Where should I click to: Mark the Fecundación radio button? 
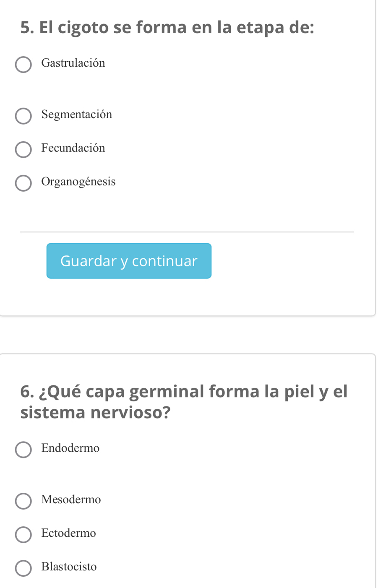(23, 150)
